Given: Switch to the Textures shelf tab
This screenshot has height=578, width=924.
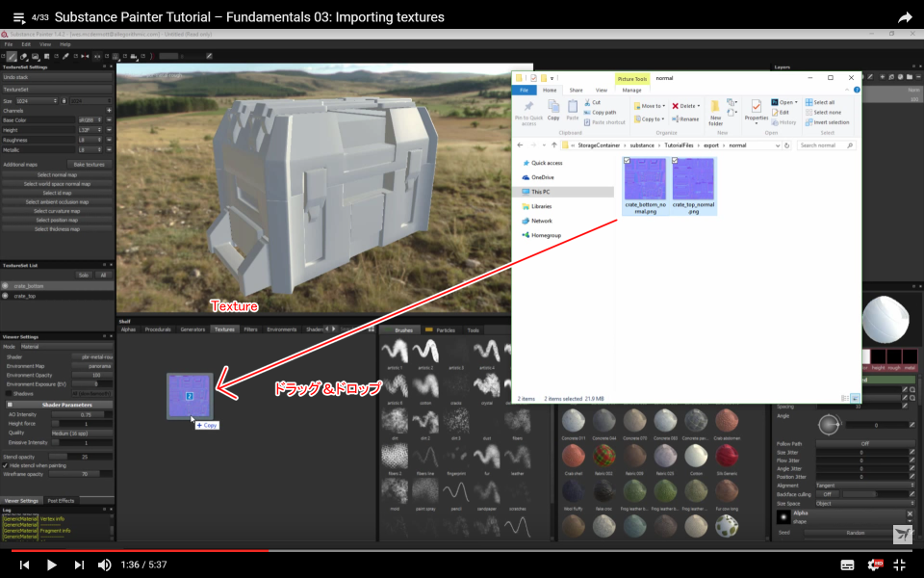Looking at the screenshot, I should click(224, 329).
